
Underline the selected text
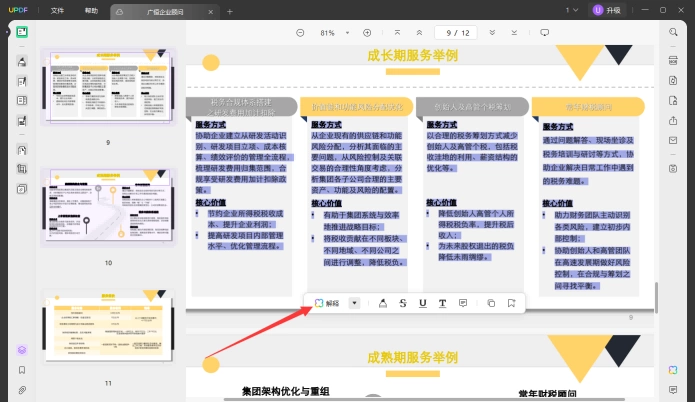point(423,303)
